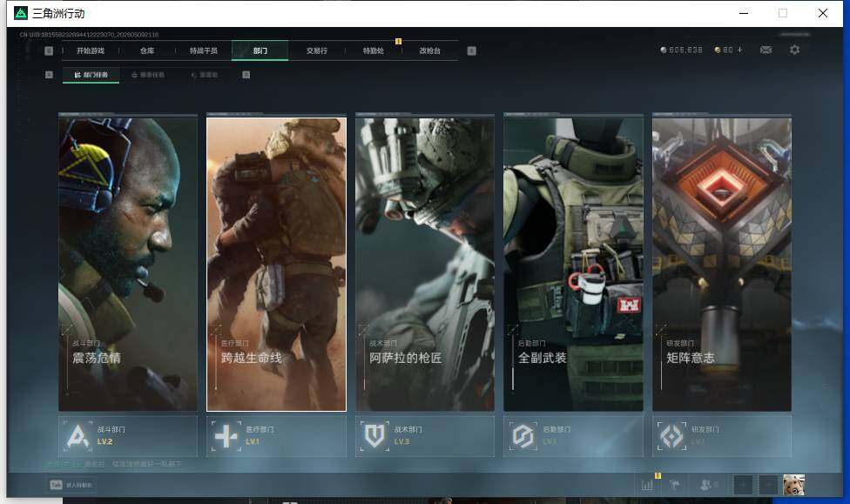This screenshot has width=850, height=504.
Task: Click the 医疗部门 cross emblem icon
Action: (226, 436)
